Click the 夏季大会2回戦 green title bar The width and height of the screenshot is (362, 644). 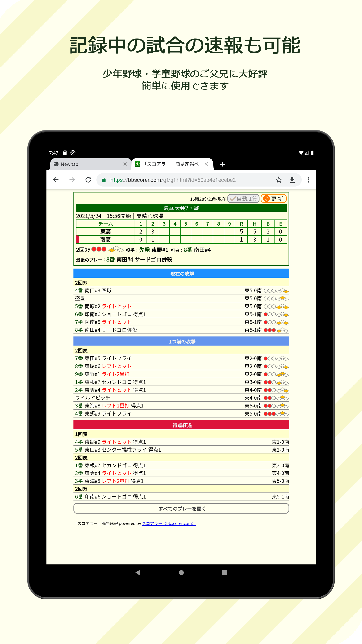pos(181,208)
